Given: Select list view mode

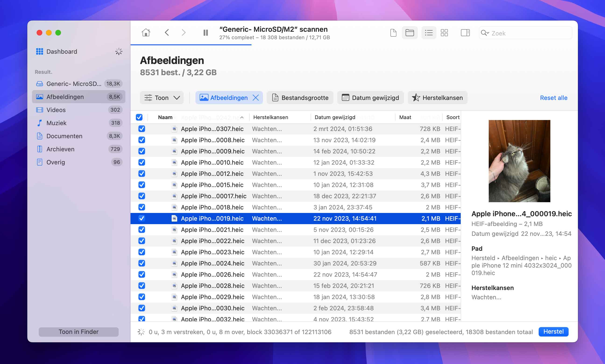Looking at the screenshot, I should click(429, 33).
